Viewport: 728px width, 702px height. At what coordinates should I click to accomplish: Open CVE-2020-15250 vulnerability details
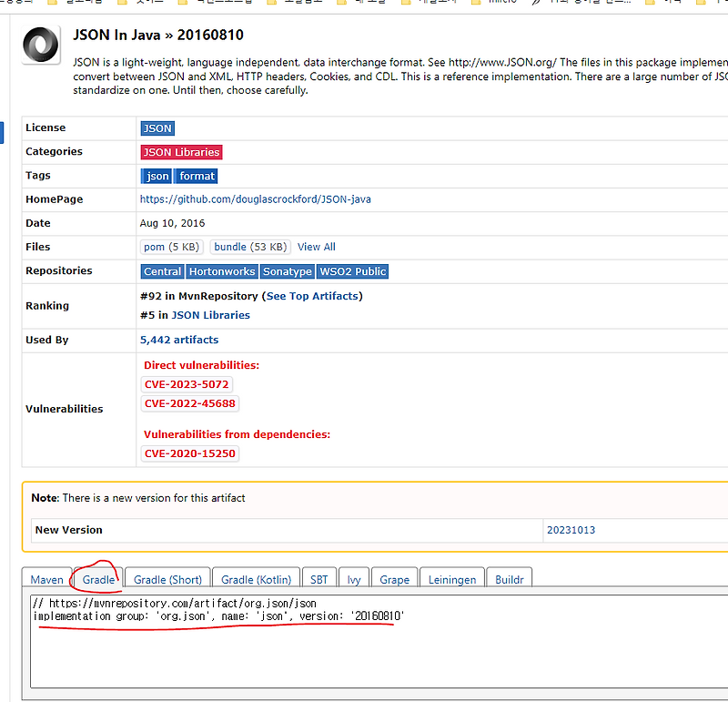[x=190, y=453]
